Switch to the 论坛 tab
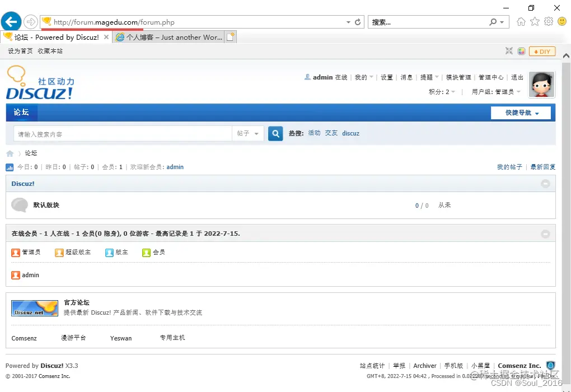The width and height of the screenshot is (571, 392). click(x=21, y=113)
